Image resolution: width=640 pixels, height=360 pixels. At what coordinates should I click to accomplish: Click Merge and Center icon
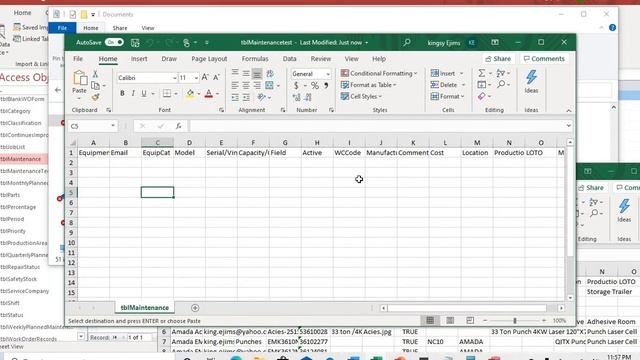click(x=269, y=85)
